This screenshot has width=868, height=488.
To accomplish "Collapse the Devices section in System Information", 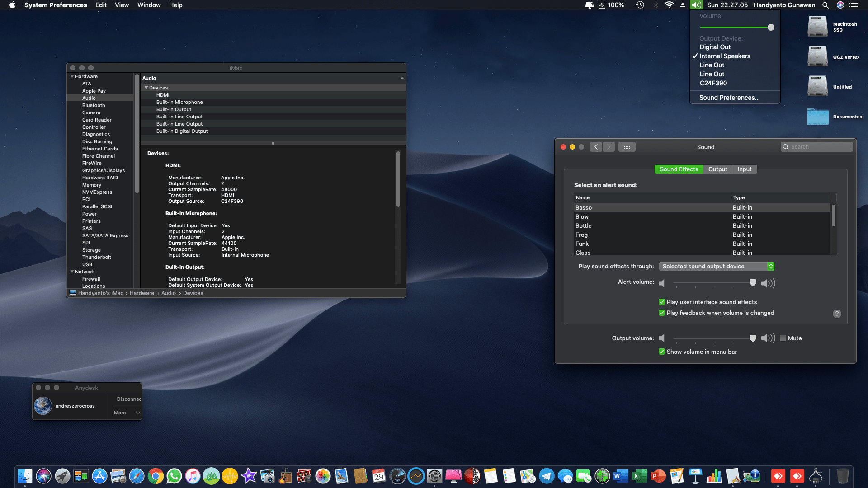I will coord(146,87).
